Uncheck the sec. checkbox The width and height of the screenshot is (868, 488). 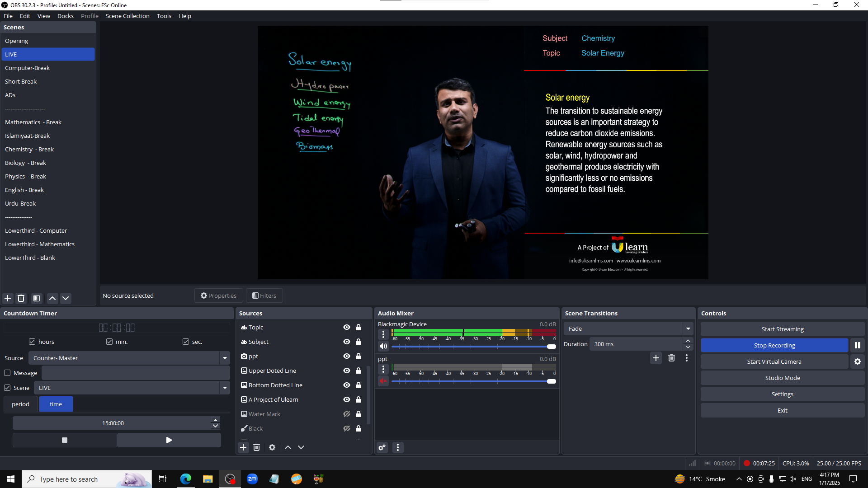click(x=186, y=342)
